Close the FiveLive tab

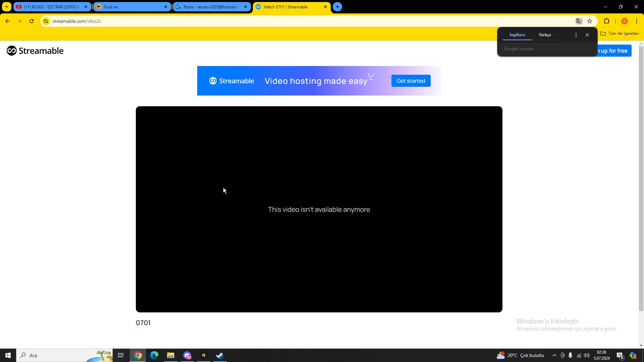[165, 7]
